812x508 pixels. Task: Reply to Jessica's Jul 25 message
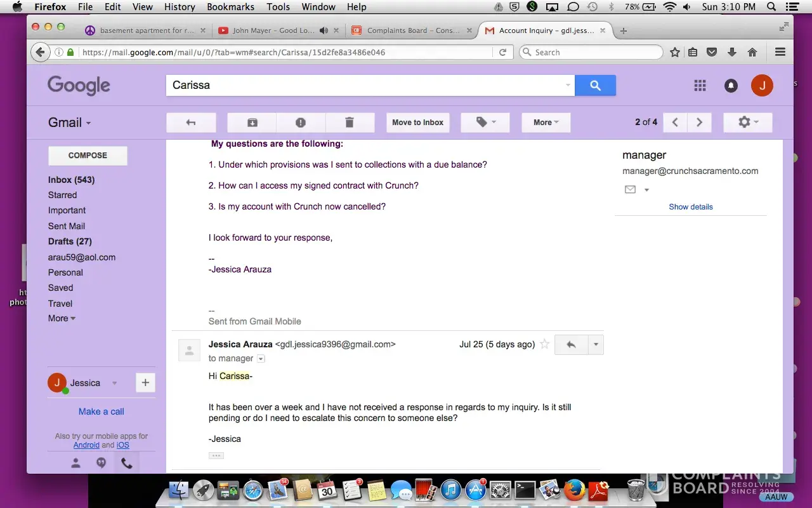[571, 344]
